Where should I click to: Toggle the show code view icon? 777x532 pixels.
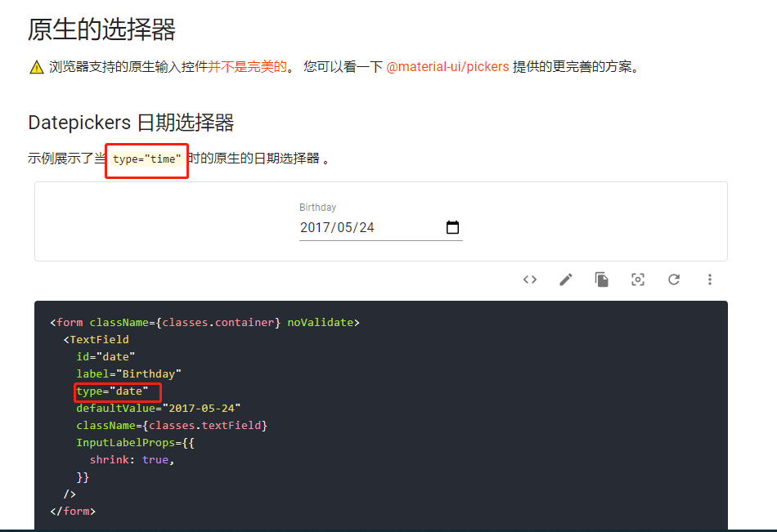point(529,279)
